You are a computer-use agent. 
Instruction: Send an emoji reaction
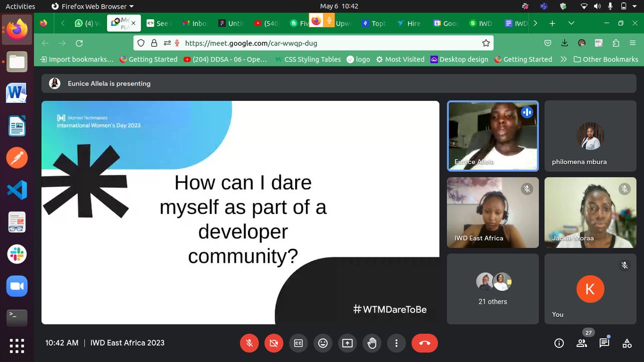coord(323,343)
